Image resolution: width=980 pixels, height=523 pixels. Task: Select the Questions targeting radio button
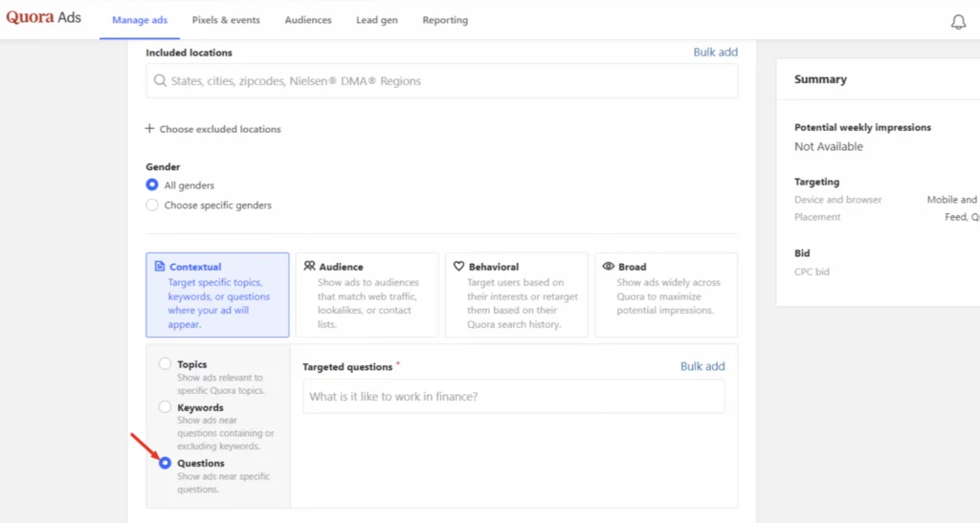coord(166,463)
